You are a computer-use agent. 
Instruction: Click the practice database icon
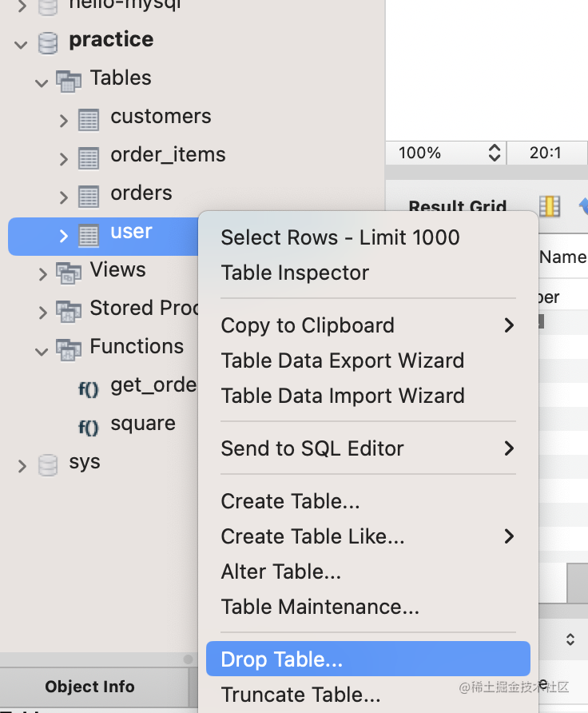[48, 41]
